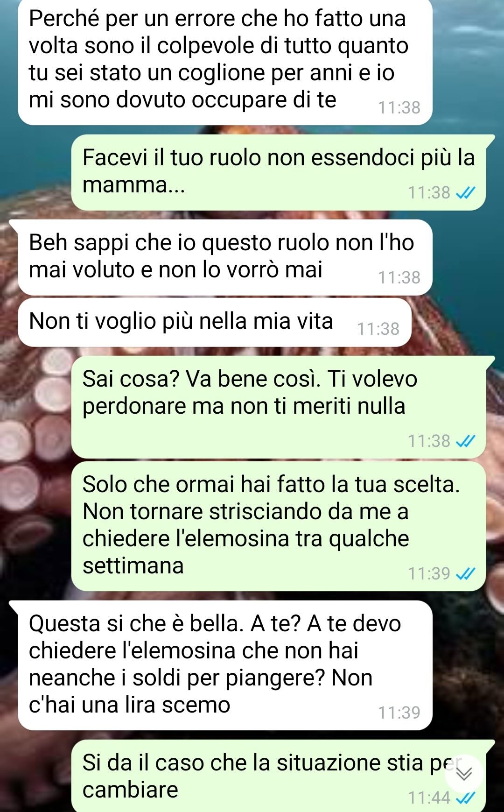Select the message 'Non ti voglio più nella mia vita'

click(215, 322)
